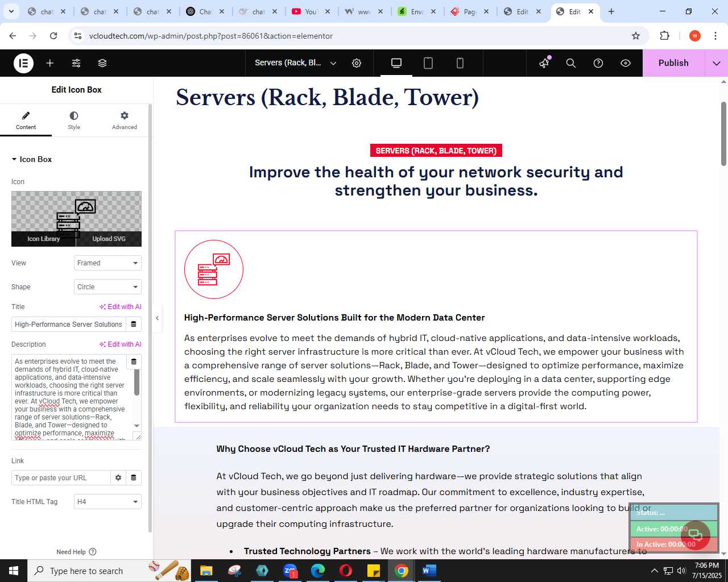Open the browser extensions puzzle icon
The width and height of the screenshot is (728, 582).
pos(664,36)
